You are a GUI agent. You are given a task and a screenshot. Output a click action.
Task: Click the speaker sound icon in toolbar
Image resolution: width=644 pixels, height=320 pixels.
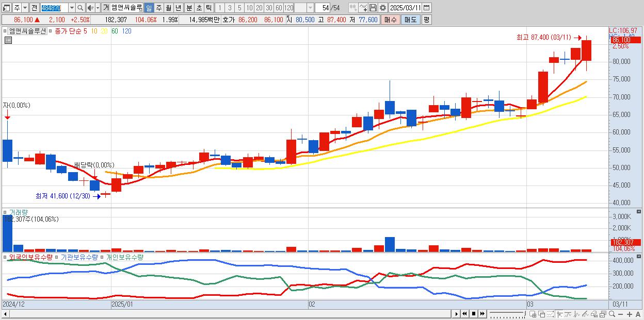(x=90, y=8)
